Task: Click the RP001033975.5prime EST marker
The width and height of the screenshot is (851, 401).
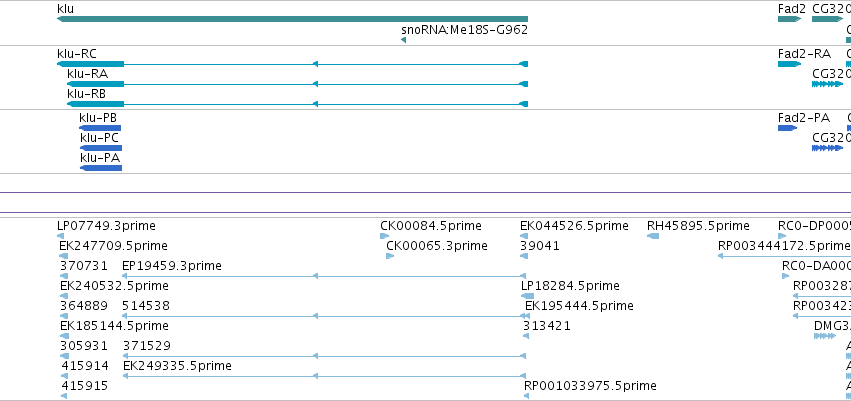Action: click(x=526, y=396)
